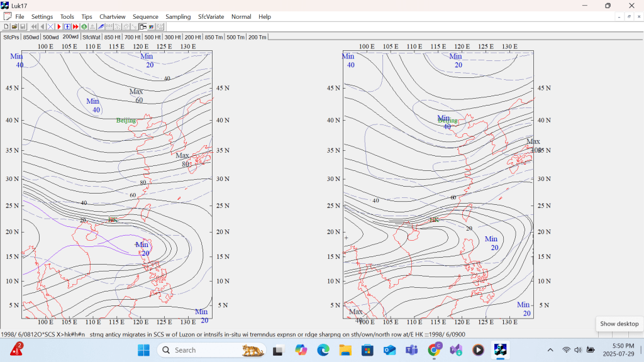The width and height of the screenshot is (644, 362).
Task: Click the Open folder toolbar icon
Action: tap(14, 27)
